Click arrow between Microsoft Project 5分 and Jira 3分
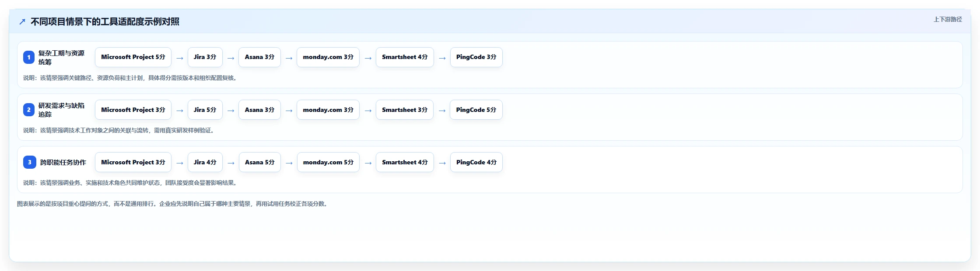The width and height of the screenshot is (980, 271). (x=179, y=58)
